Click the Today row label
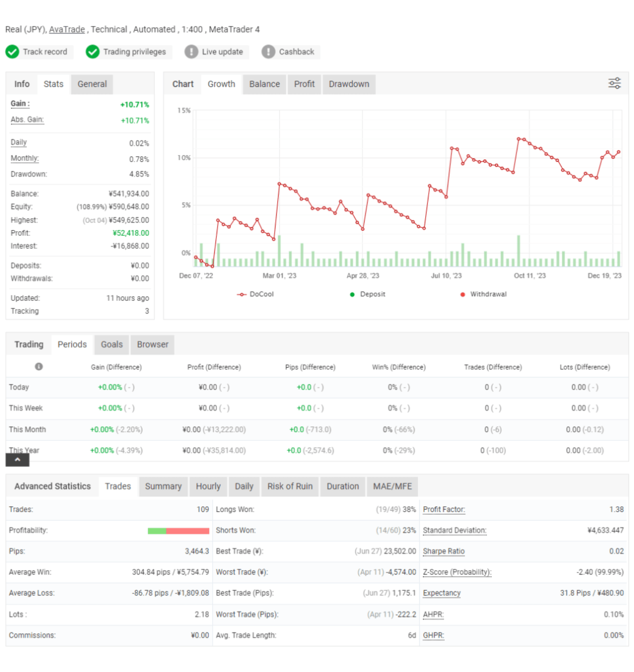The width and height of the screenshot is (634, 672). (19, 387)
